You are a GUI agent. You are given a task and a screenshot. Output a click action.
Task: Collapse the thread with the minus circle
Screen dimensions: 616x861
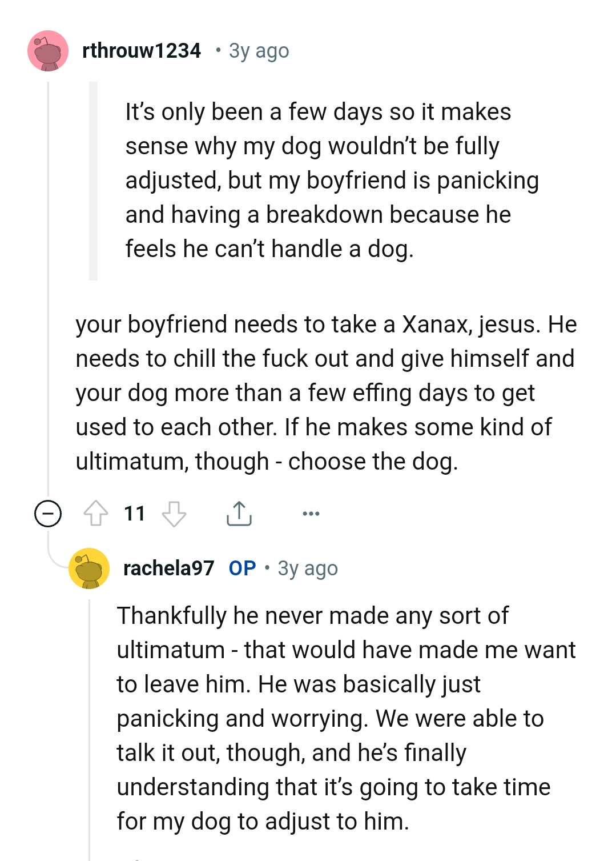(x=48, y=513)
